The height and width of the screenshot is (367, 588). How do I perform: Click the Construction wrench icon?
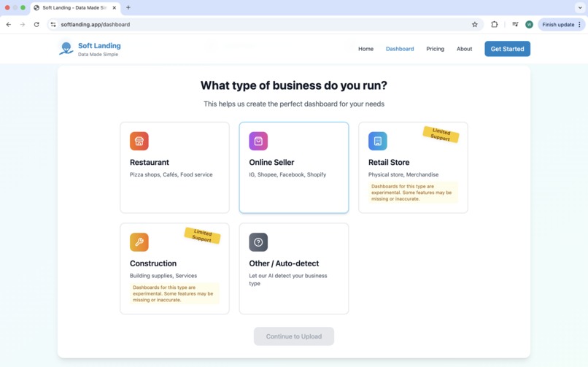139,242
